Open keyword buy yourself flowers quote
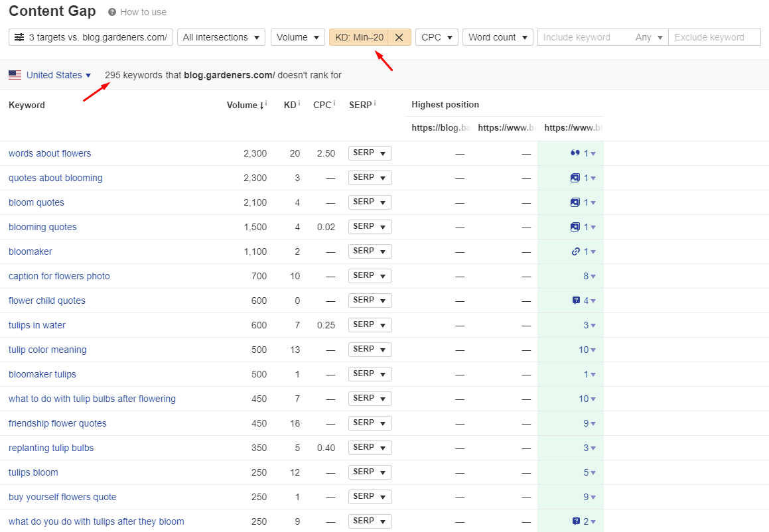The height and width of the screenshot is (532, 769). point(63,497)
